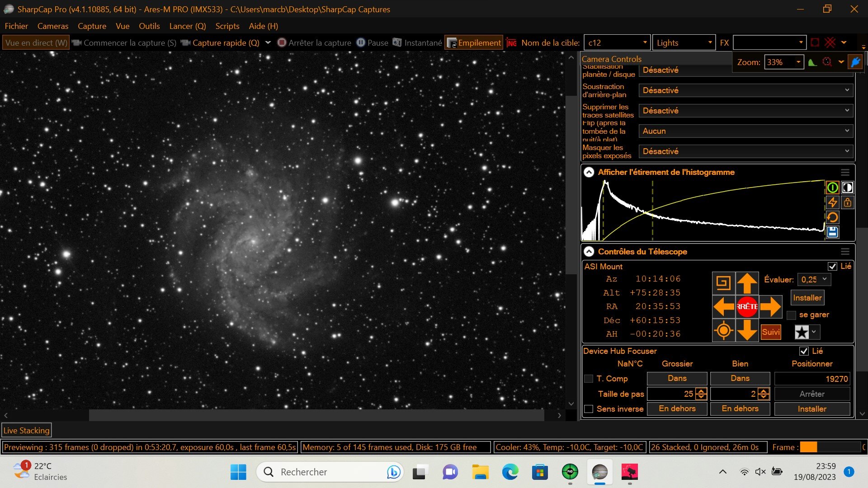The height and width of the screenshot is (488, 868).
Task: Click the Positionner value field showing 19270
Action: (812, 379)
